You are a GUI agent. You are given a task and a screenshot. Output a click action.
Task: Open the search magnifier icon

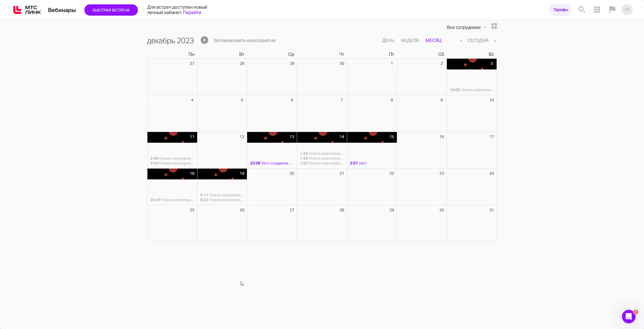pos(581,10)
